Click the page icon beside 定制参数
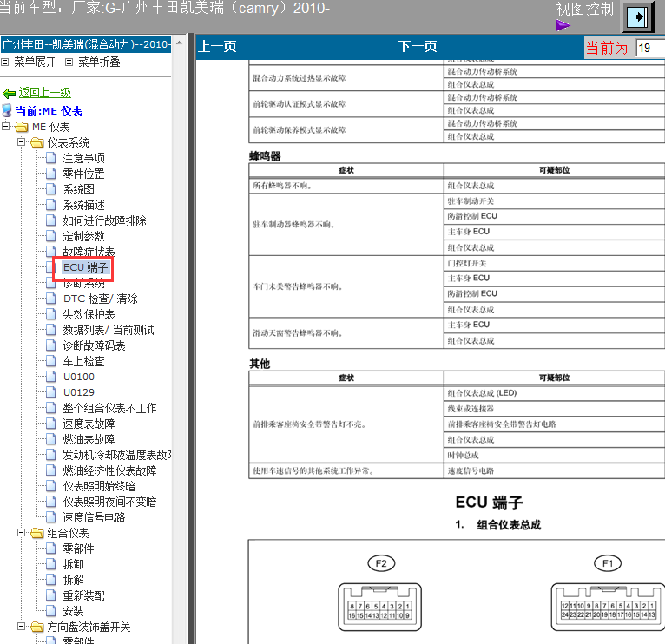Screen dimensions: 665x644 [x=51, y=236]
